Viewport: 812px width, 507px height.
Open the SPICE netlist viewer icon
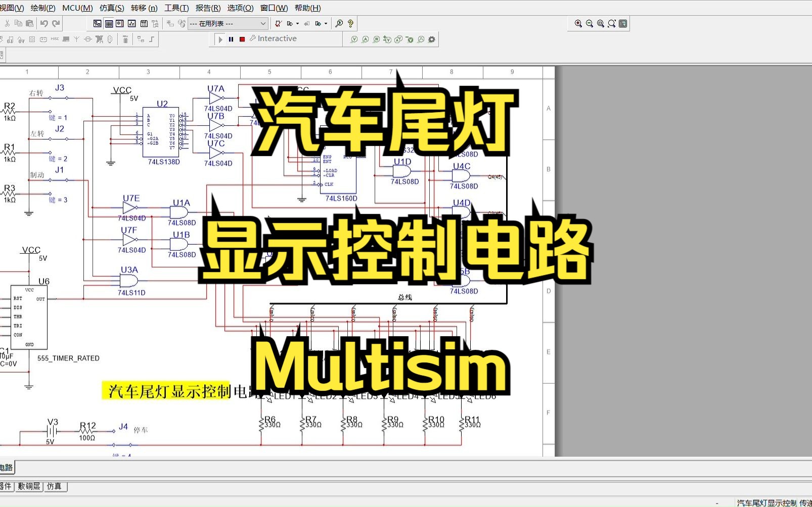pos(120,23)
